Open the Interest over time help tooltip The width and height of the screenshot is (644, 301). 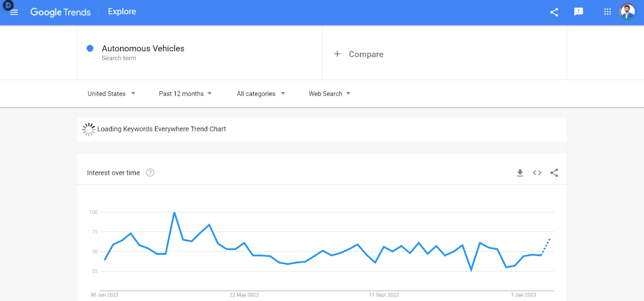pos(150,173)
